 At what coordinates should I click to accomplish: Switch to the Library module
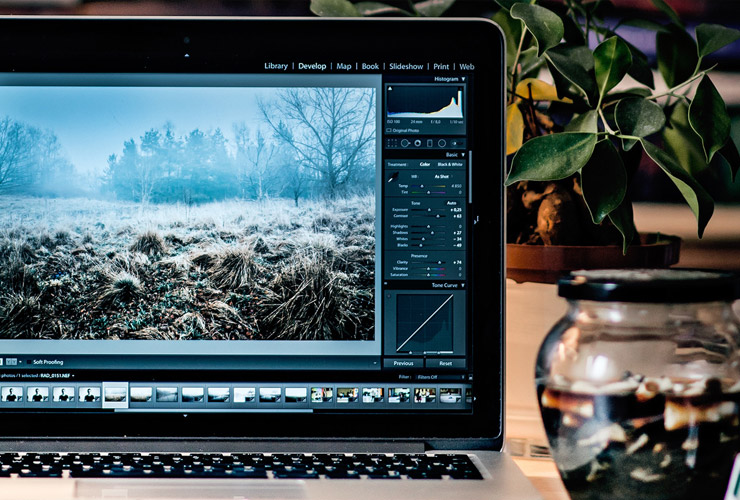pyautogui.click(x=276, y=66)
